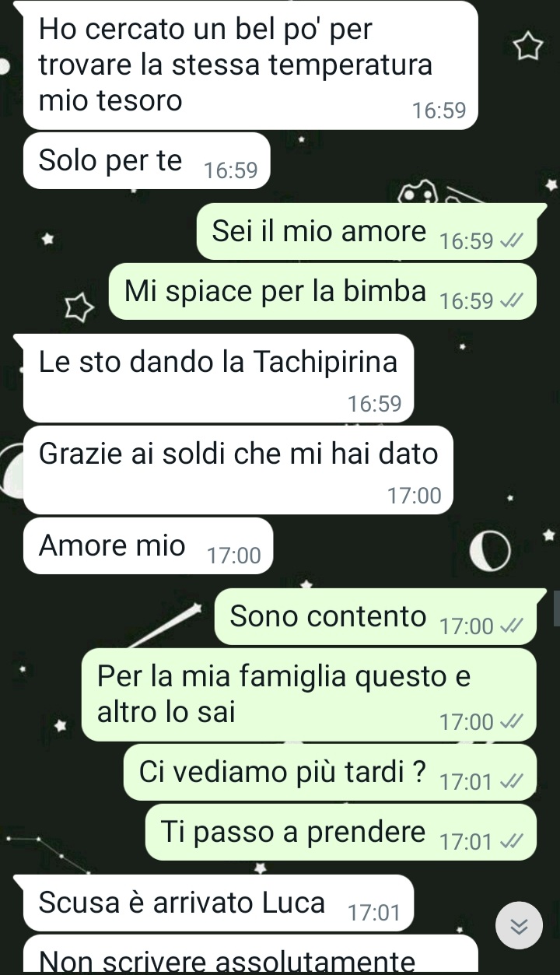Tap the "Ti passo a prendere" message text
This screenshot has height=975, width=560.
click(x=293, y=832)
